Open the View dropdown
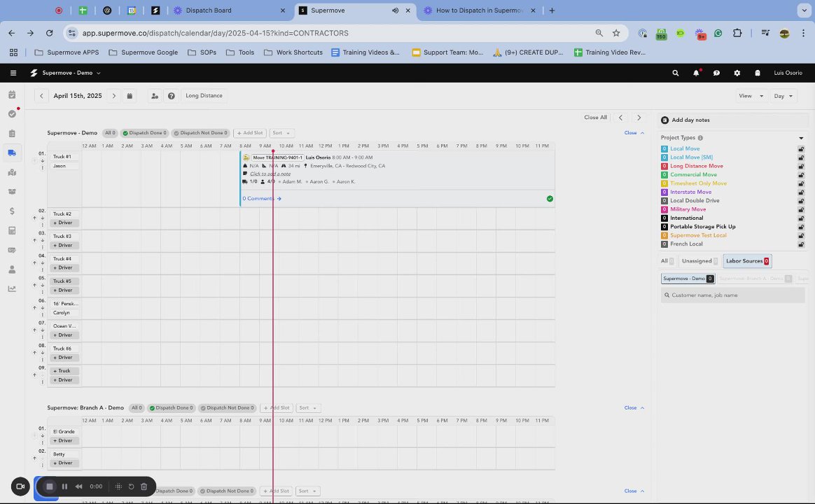This screenshot has height=504, width=815. pyautogui.click(x=751, y=96)
